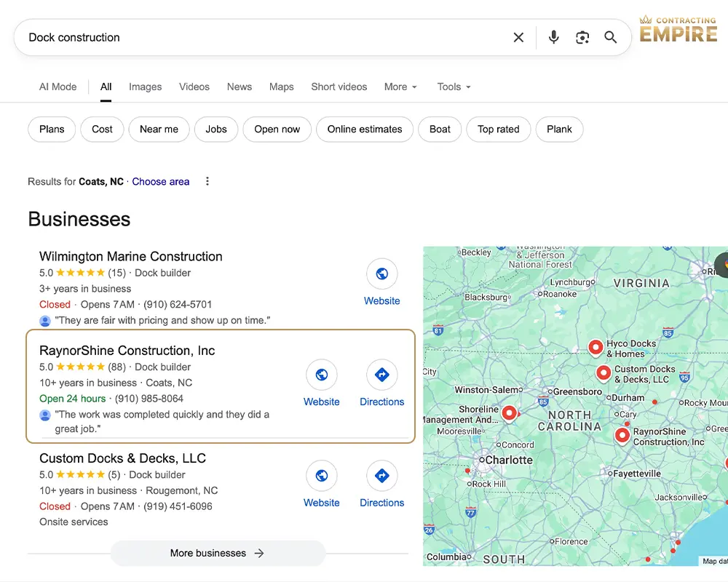Apply the Boat filter chip
Screen dimensions: 728x582
click(x=440, y=129)
